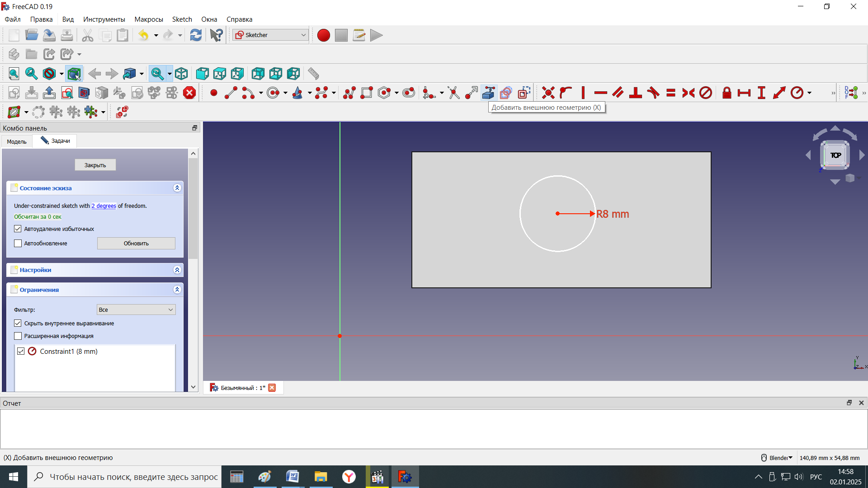
Task: Select the trim edge tool
Action: click(x=453, y=93)
